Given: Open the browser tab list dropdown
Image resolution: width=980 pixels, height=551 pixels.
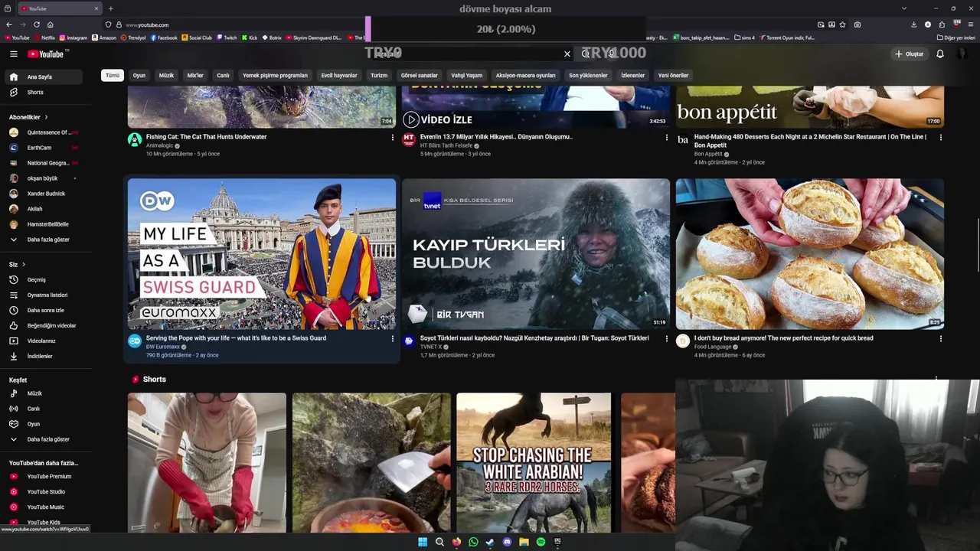Looking at the screenshot, I should (904, 8).
